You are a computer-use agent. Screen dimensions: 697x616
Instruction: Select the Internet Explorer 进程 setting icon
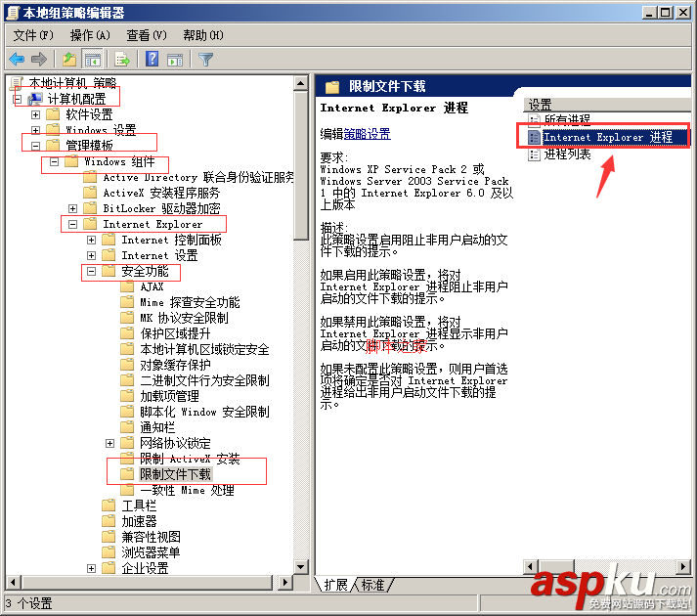[x=534, y=137]
